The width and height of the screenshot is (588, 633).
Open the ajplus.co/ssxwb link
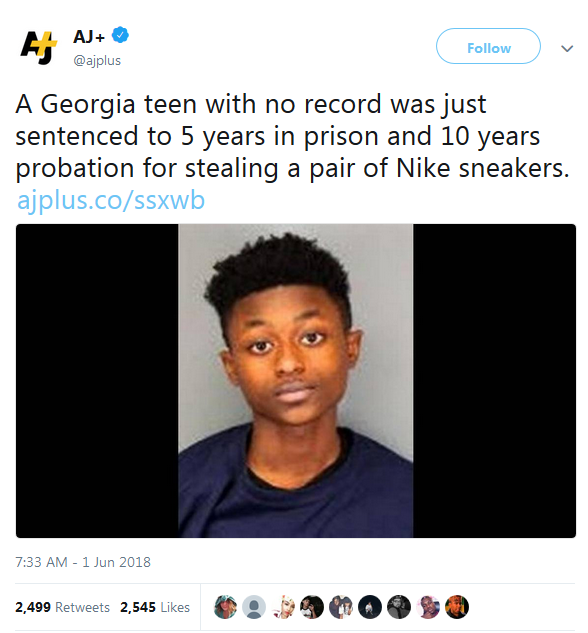111,200
